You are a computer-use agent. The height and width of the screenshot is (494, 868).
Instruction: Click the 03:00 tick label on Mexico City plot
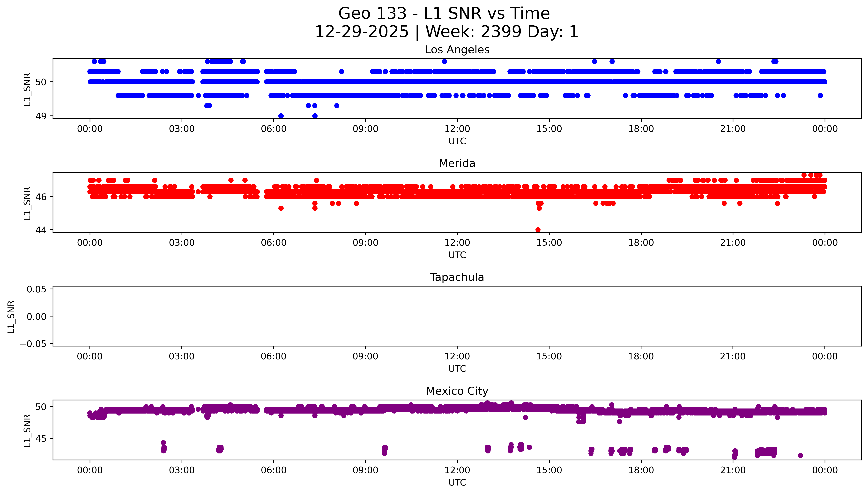(182, 470)
